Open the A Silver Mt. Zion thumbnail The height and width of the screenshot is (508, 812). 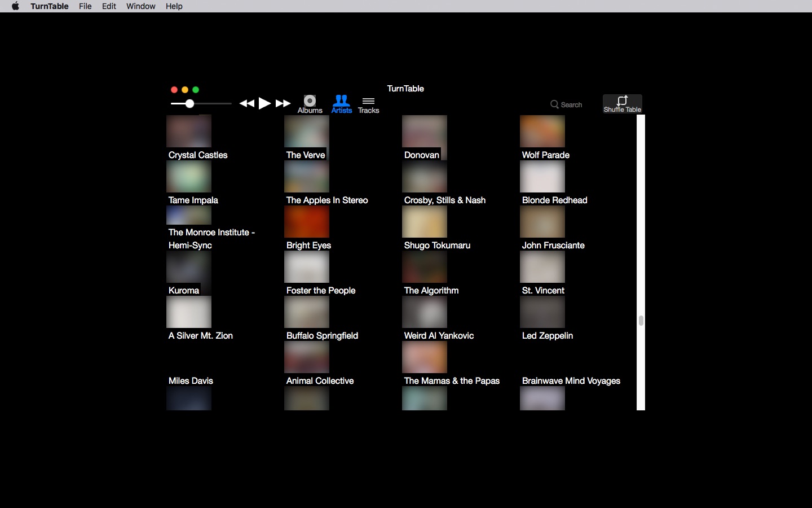click(x=189, y=312)
